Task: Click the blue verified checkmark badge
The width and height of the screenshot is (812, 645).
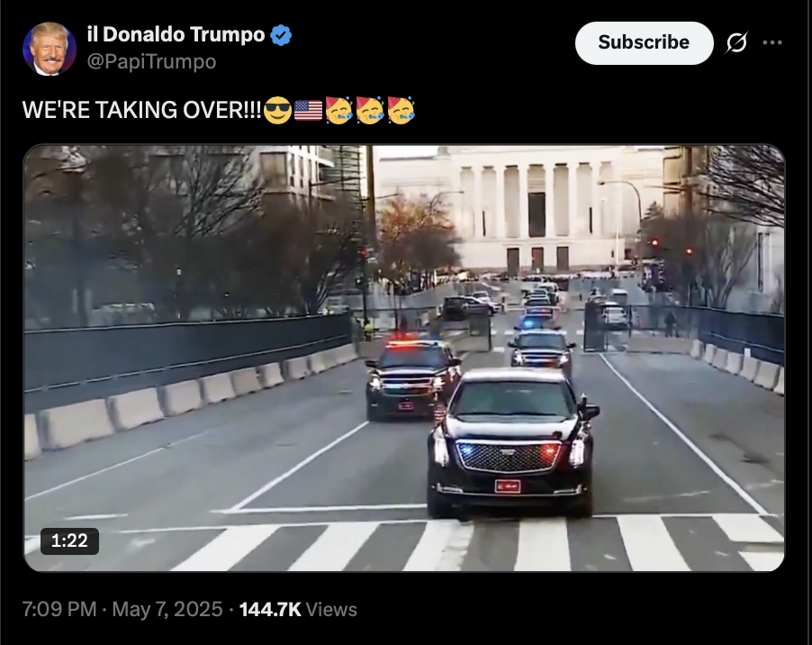Action: coord(281,35)
